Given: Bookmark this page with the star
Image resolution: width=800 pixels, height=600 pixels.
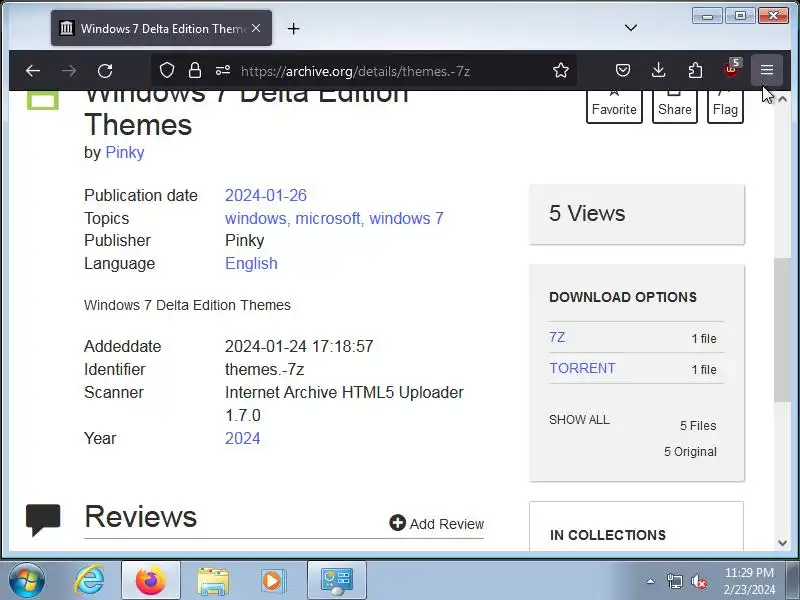Looking at the screenshot, I should point(561,70).
